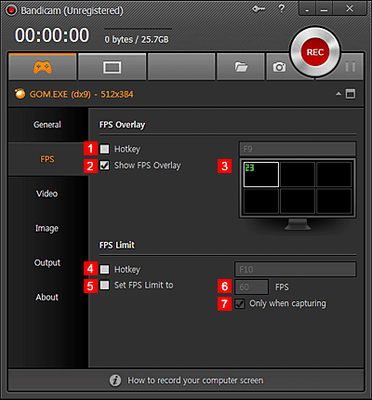Switch to game recording mode gamepad tab
Viewport: 372px width, 400px height.
tap(43, 67)
